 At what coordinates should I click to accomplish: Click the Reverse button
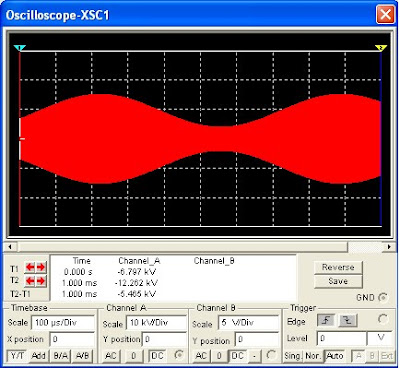(338, 268)
